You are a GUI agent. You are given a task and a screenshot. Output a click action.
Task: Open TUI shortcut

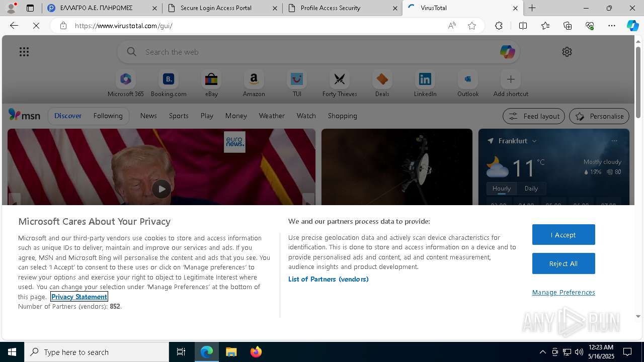(x=297, y=83)
